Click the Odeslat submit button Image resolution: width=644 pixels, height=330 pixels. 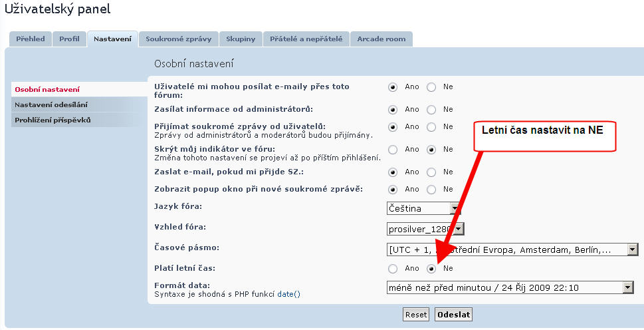[x=453, y=315]
